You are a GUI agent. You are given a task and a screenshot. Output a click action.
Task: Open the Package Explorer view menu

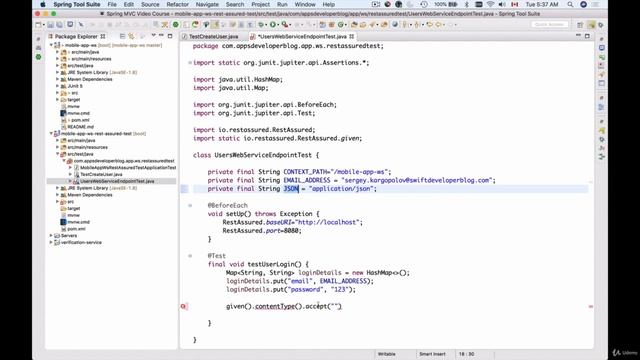pos(153,36)
